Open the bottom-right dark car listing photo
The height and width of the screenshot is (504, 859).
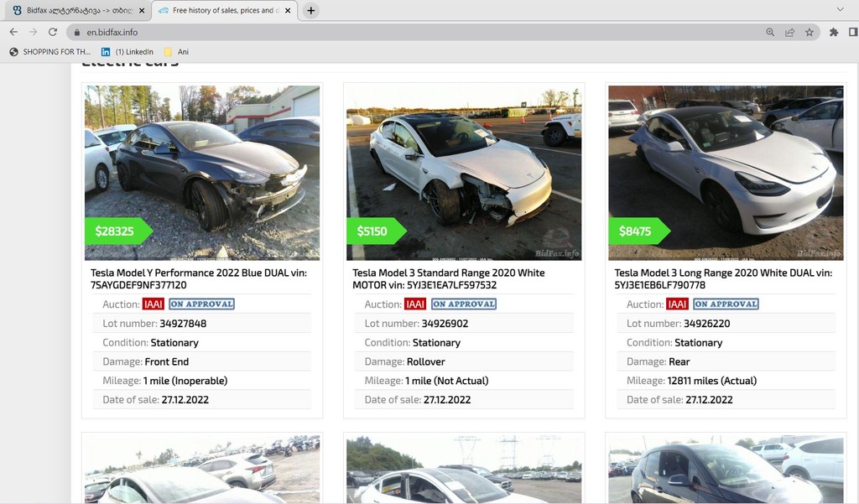pos(726,469)
